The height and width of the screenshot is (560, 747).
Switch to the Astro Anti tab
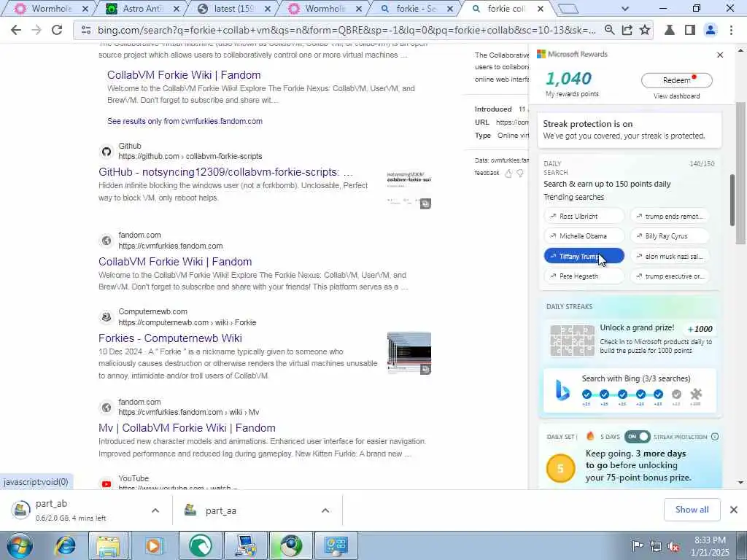(x=143, y=9)
